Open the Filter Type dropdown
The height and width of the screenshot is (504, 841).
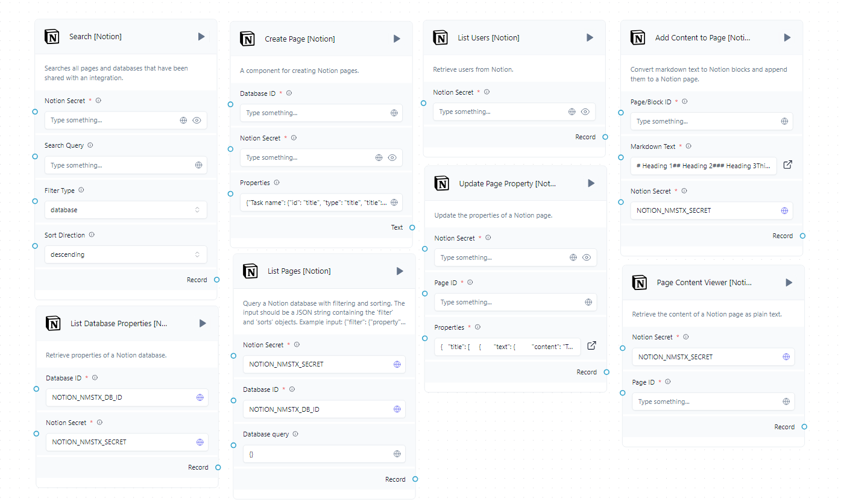click(125, 210)
